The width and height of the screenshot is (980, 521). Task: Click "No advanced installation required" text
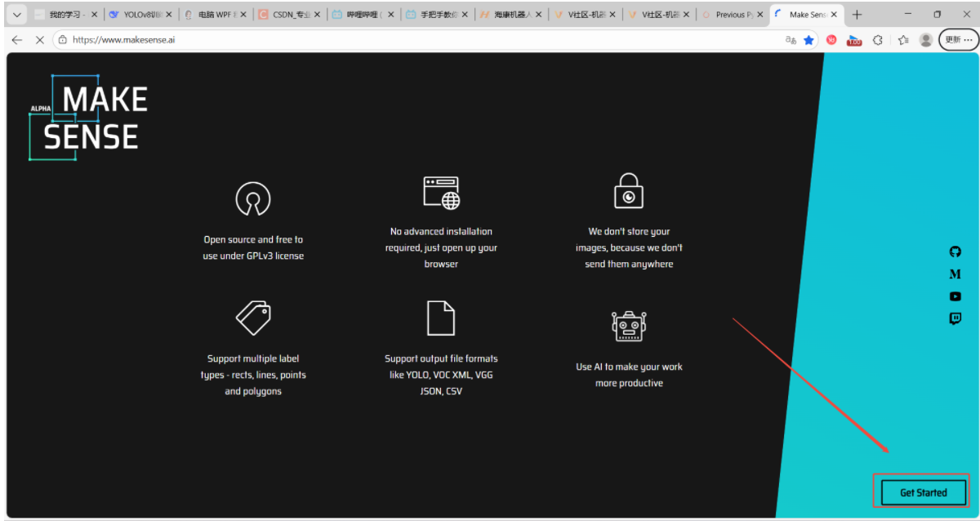click(x=441, y=247)
